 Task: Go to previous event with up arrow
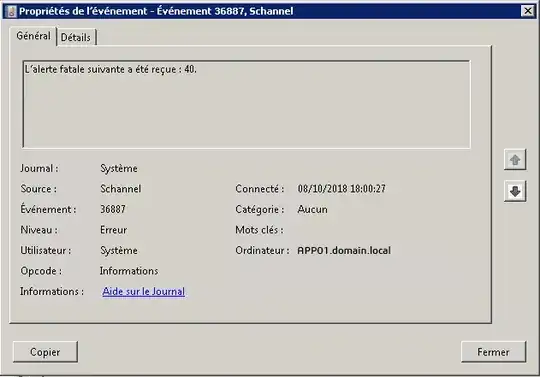(515, 159)
